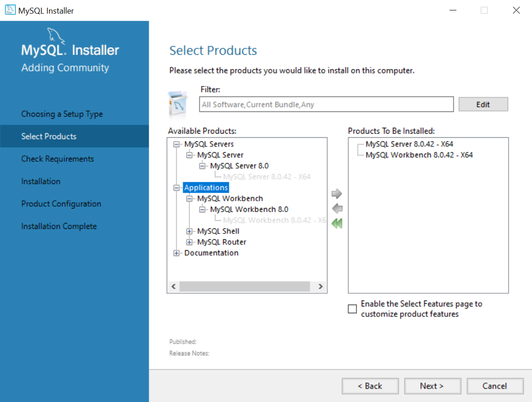Click the horizontal scrollbar thumb in Available Products

click(244, 286)
